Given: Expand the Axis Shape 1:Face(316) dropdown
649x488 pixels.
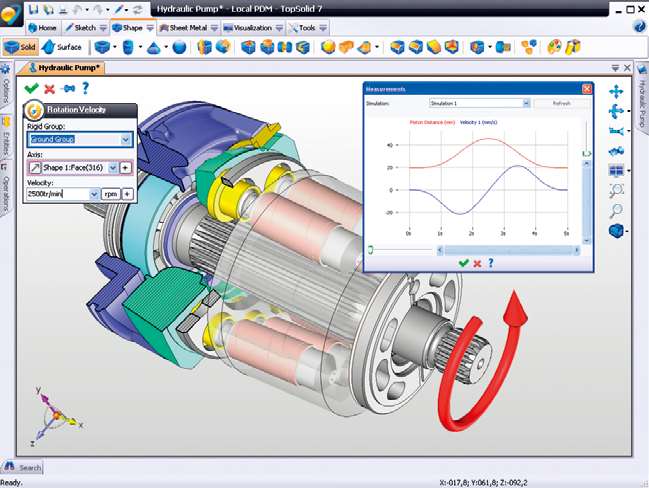Looking at the screenshot, I should 113,167.
